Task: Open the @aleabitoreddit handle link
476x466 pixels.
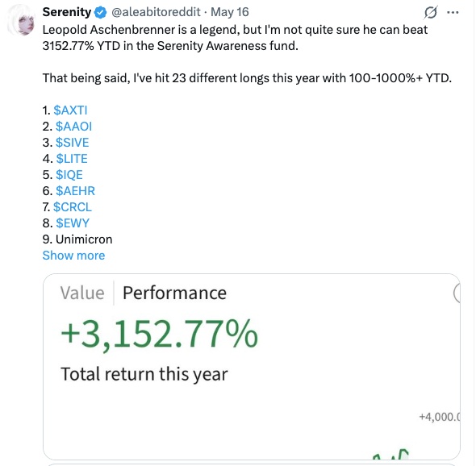Action: [x=156, y=12]
